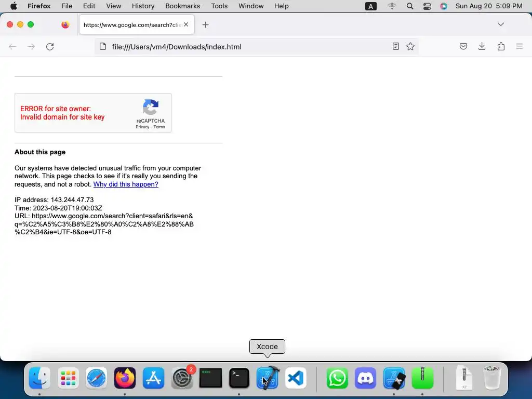The height and width of the screenshot is (399, 532).
Task: Open the Downloads panel icon
Action: pos(482,46)
